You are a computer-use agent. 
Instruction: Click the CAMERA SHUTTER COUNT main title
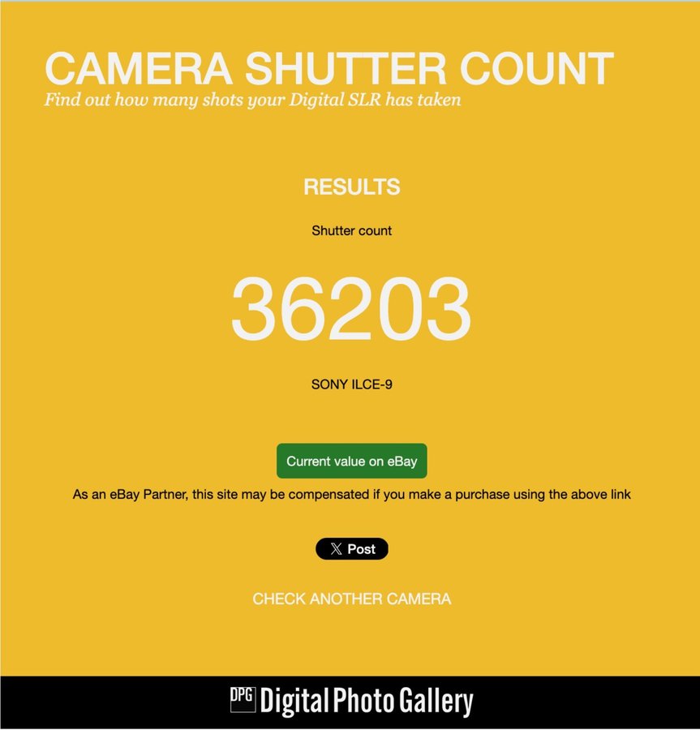[329, 68]
